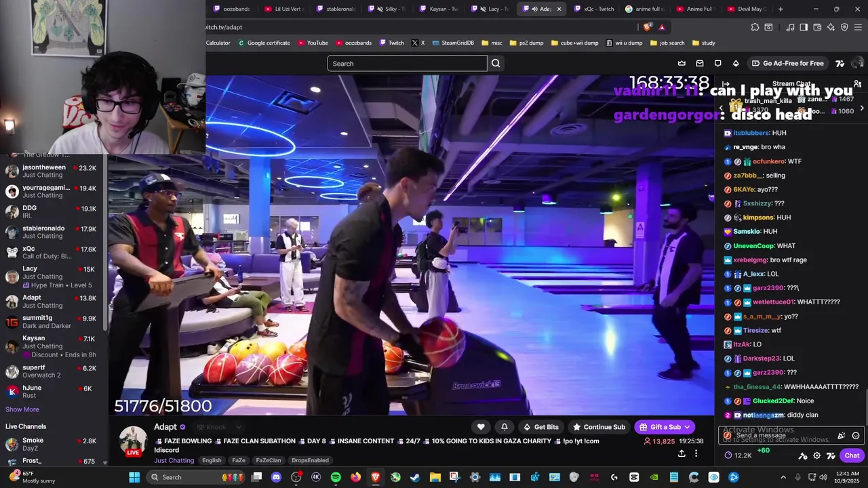Open the Brave Wallet icon
Screen dimensions: 868x488
(817, 27)
